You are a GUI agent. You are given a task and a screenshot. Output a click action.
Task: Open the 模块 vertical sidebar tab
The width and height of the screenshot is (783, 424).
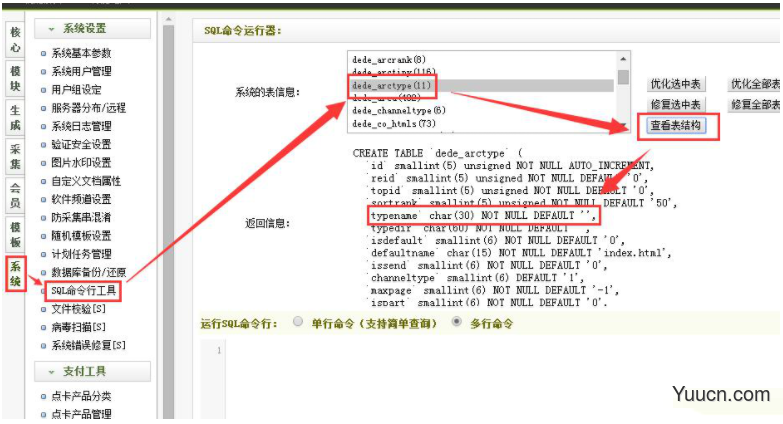point(15,79)
